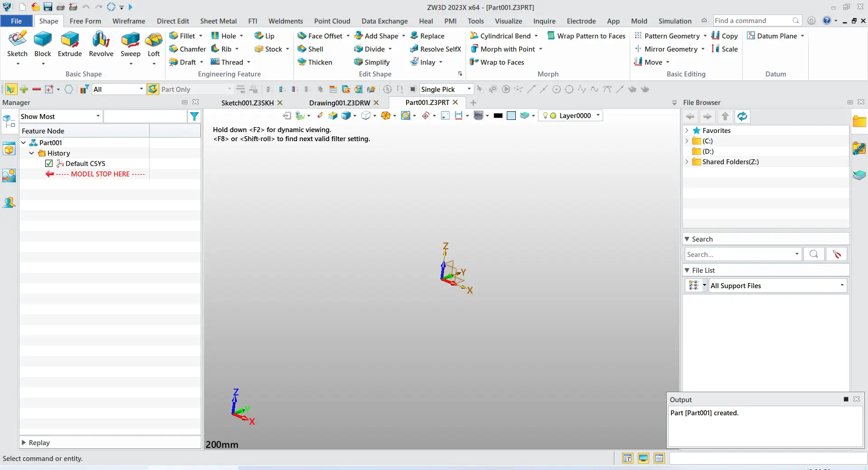Click the Manager filter text field
Viewport: 868px width, 470px height.
point(145,116)
